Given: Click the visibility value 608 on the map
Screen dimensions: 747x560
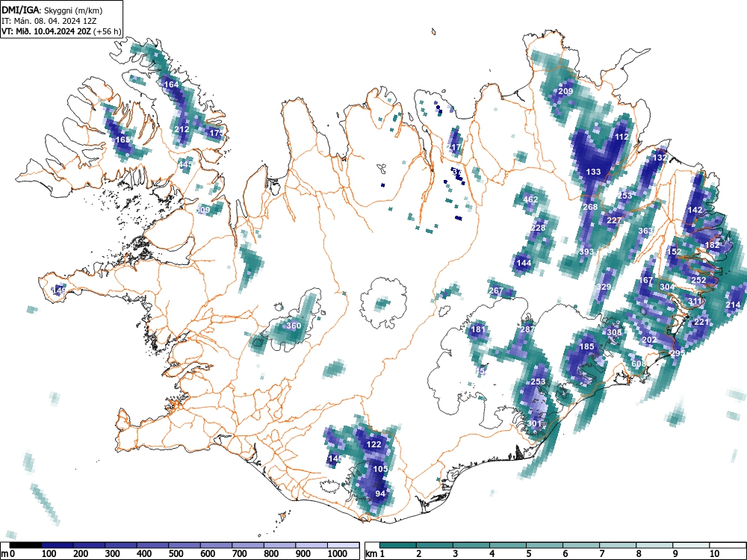Looking at the screenshot, I should coord(639,364).
